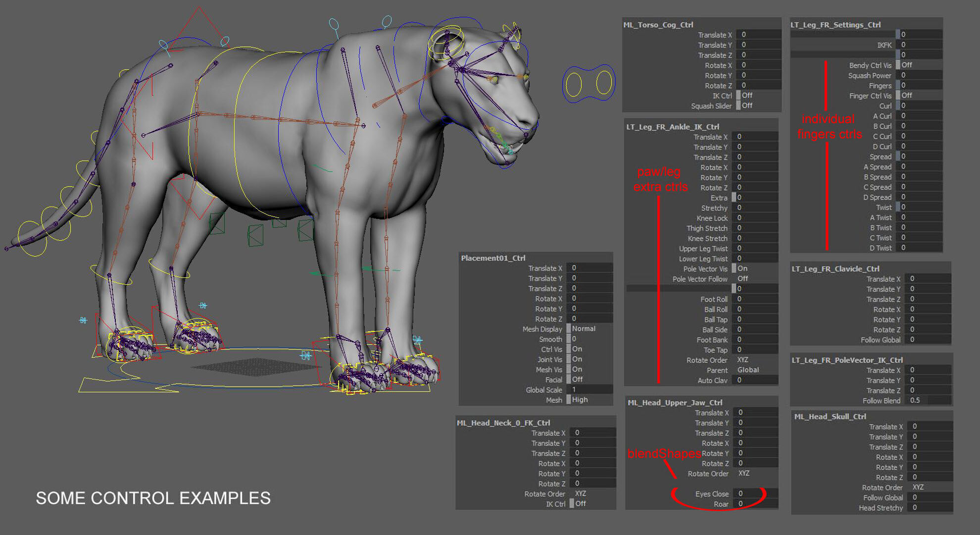Viewport: 980px width, 535px height.
Task: Select Auto Clav value field
Action: click(755, 380)
